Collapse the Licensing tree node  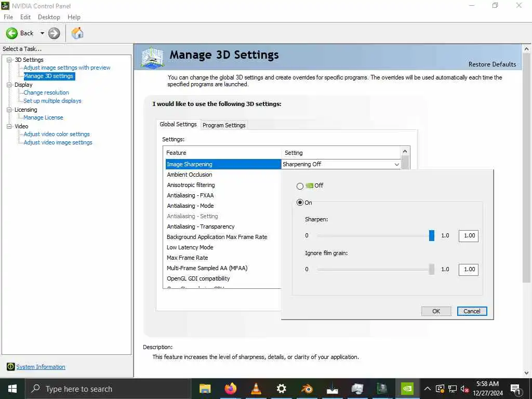pyautogui.click(x=9, y=110)
